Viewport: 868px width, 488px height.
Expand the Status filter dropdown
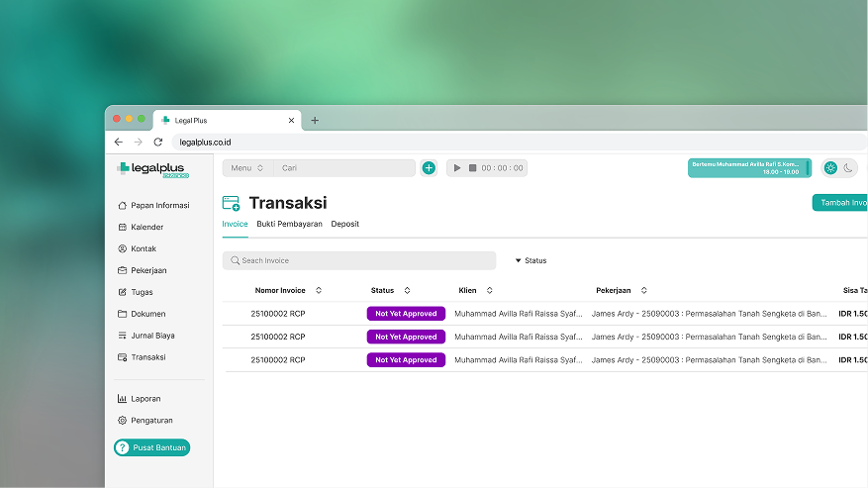click(x=530, y=260)
